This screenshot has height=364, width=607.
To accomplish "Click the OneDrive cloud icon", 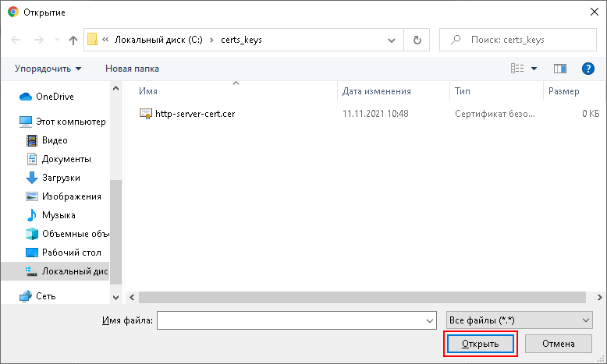I will tap(26, 97).
